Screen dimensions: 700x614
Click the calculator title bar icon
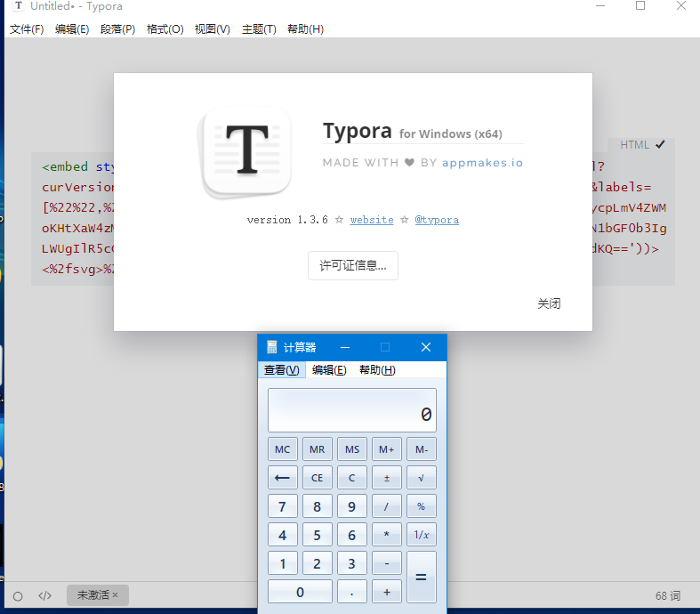tap(271, 347)
